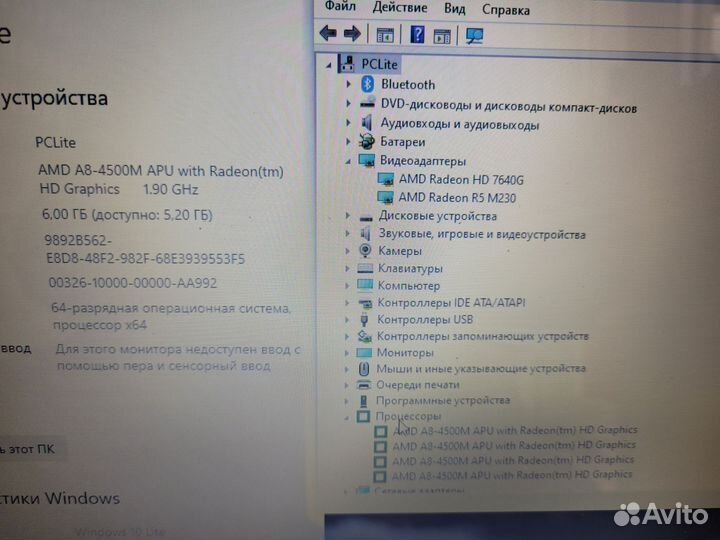Click the product code 00326-10000-00000-AA992

coord(133,282)
